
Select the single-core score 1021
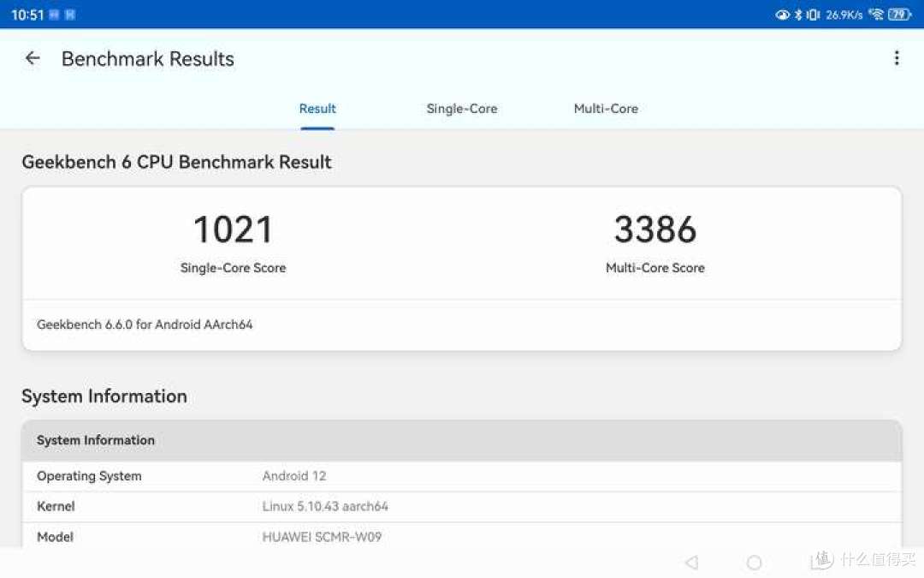point(233,229)
